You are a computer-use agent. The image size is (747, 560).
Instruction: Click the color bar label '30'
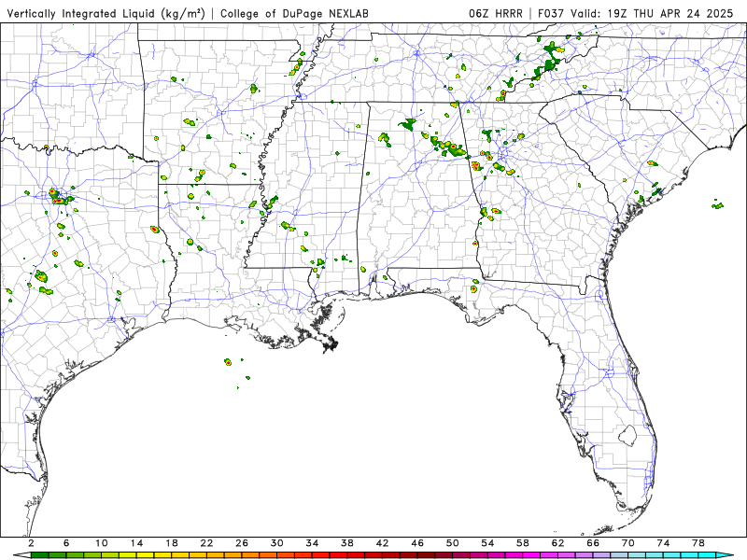pos(277,543)
